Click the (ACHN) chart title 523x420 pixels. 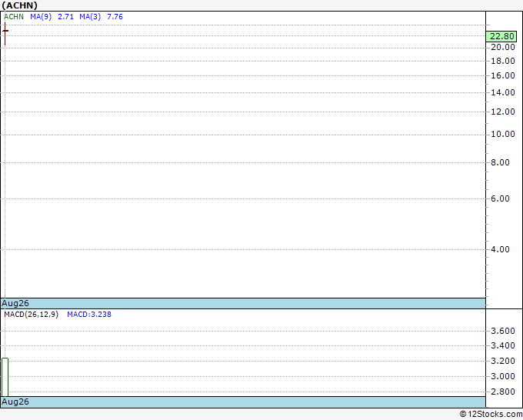[20, 5]
